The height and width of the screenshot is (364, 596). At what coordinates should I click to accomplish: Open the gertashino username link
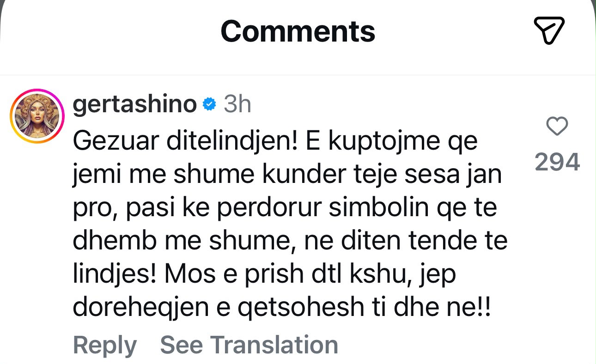pyautogui.click(x=135, y=105)
